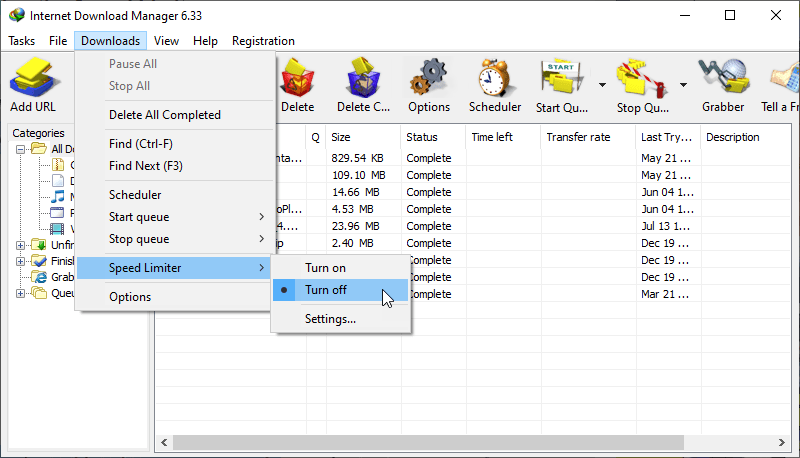Select the All Downloads folder icon
The width and height of the screenshot is (800, 458).
point(39,148)
